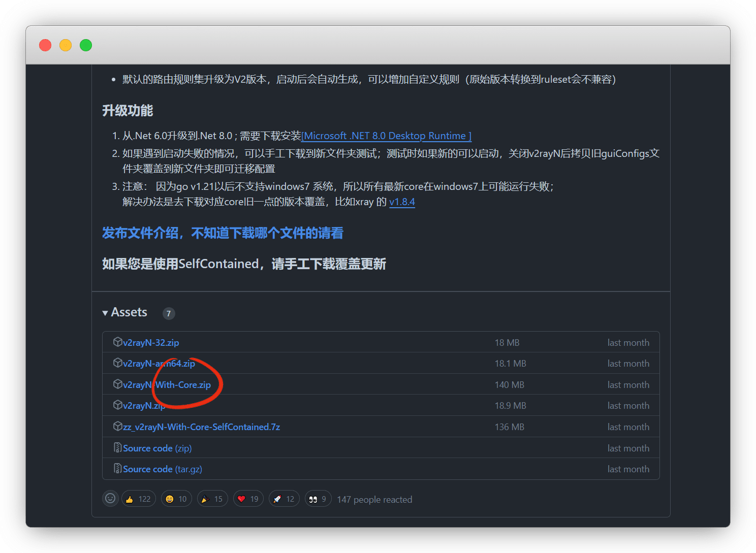The height and width of the screenshot is (553, 756).
Task: Click the yellow minimize window button
Action: point(66,45)
